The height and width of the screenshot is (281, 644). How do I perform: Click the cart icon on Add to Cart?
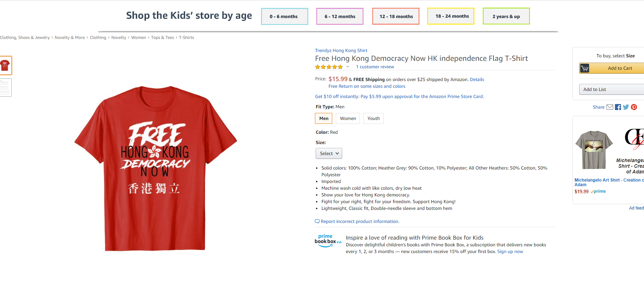pyautogui.click(x=585, y=68)
